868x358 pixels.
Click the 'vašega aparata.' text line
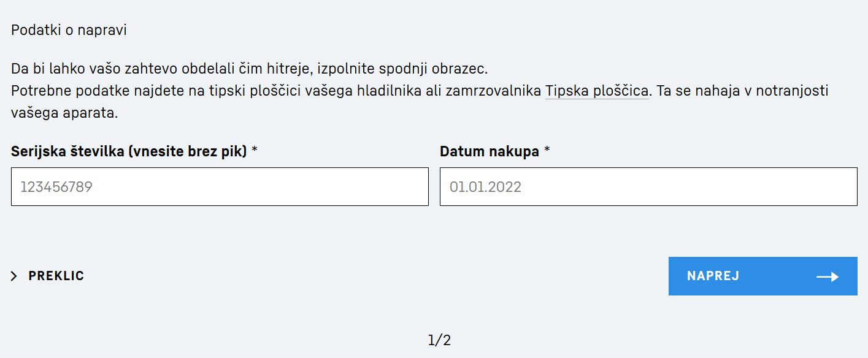(64, 114)
